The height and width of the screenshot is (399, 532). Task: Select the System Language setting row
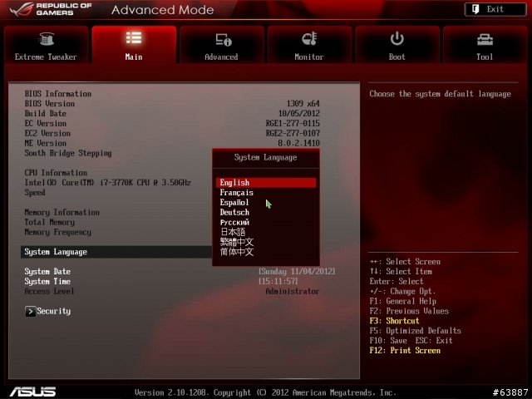[116, 252]
